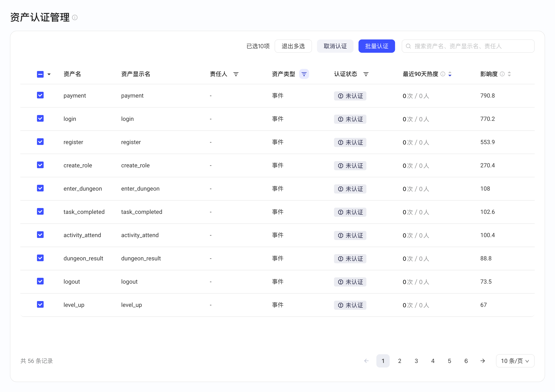The width and height of the screenshot is (555, 392).
Task: Uncheck the register row checkbox
Action: pyautogui.click(x=40, y=142)
